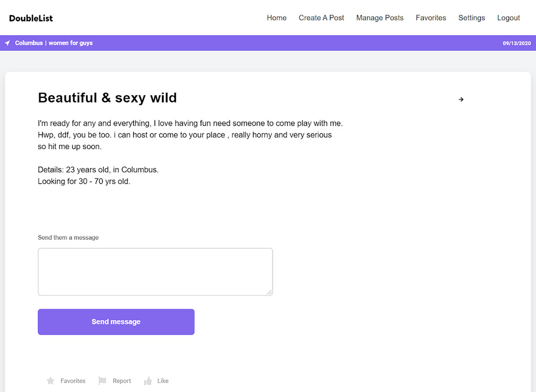
Task: Click the Like thumbs-up icon
Action: point(148,381)
